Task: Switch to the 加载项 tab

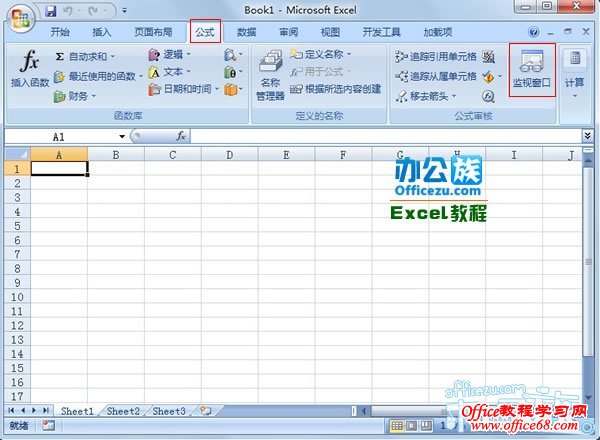Action: point(438,32)
